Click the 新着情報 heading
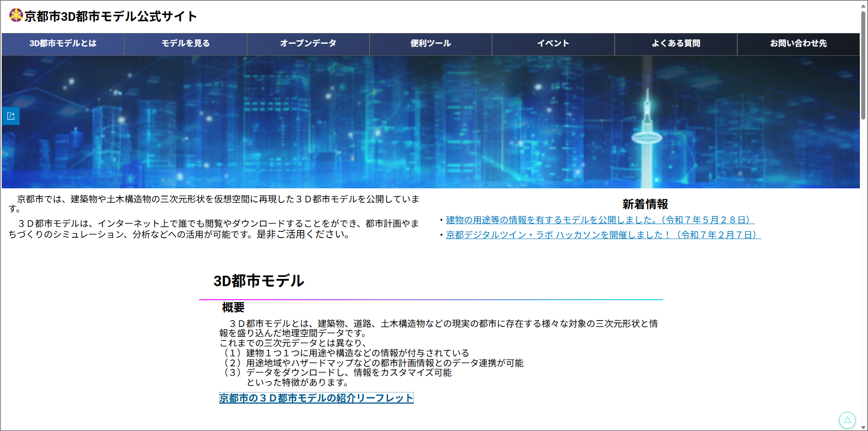The height and width of the screenshot is (431, 868). click(x=645, y=204)
